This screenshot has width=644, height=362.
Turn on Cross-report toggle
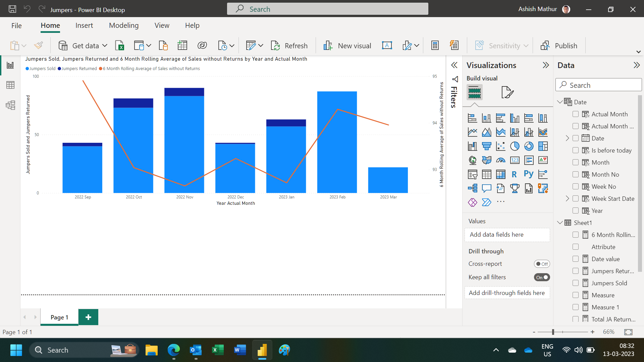pos(542,264)
